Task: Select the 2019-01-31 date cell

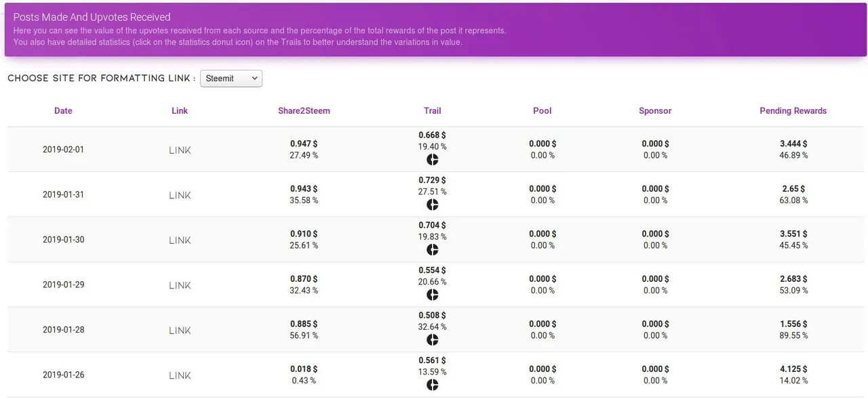Action: coord(64,194)
